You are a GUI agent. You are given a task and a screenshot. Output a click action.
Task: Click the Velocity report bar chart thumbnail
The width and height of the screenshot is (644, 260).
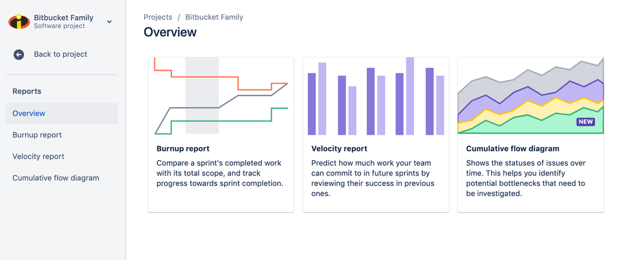(x=376, y=96)
